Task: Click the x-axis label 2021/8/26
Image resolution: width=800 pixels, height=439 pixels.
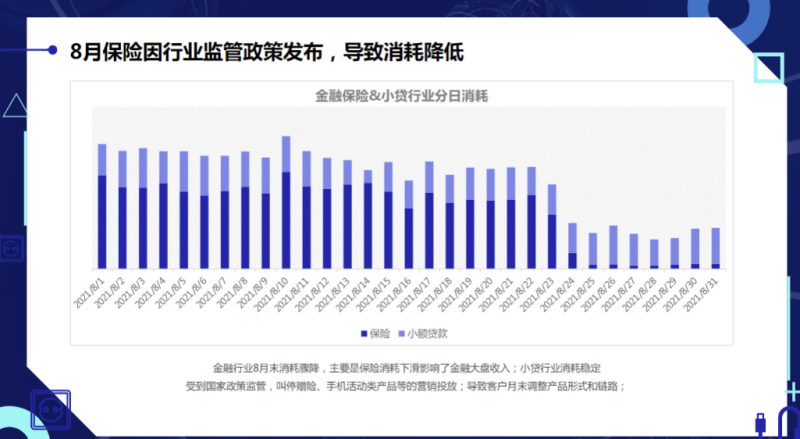Action: click(597, 295)
